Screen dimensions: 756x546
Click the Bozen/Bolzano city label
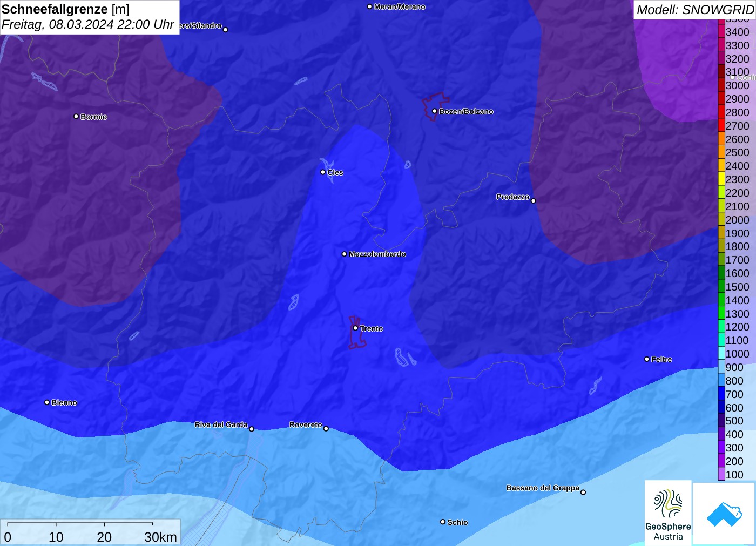point(466,111)
